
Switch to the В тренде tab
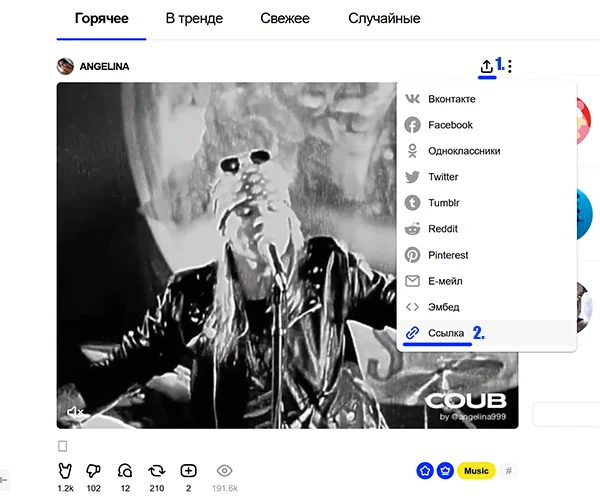pos(194,18)
